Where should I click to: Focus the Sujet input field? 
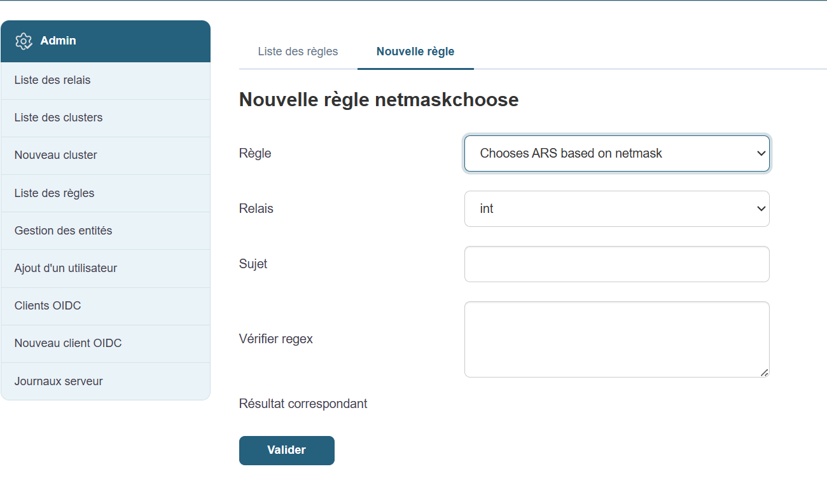click(616, 264)
